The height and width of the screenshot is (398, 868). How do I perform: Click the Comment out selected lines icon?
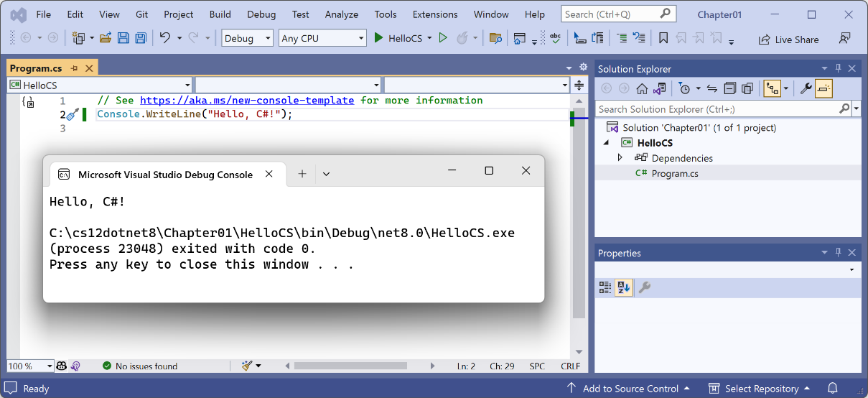622,38
